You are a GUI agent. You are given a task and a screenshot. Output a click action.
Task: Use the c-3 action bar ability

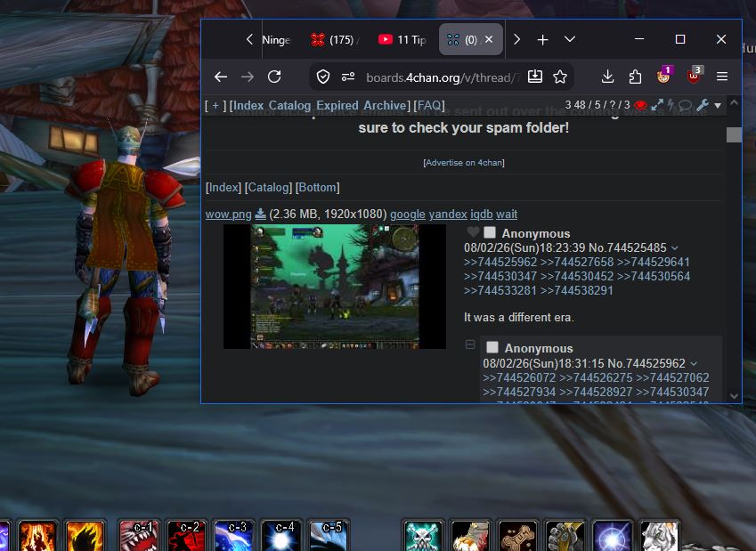point(233,536)
